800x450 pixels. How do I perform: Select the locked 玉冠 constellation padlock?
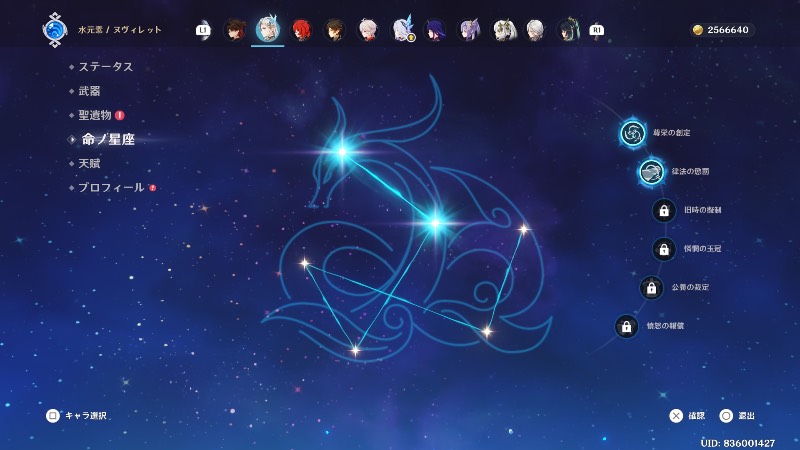(664, 249)
